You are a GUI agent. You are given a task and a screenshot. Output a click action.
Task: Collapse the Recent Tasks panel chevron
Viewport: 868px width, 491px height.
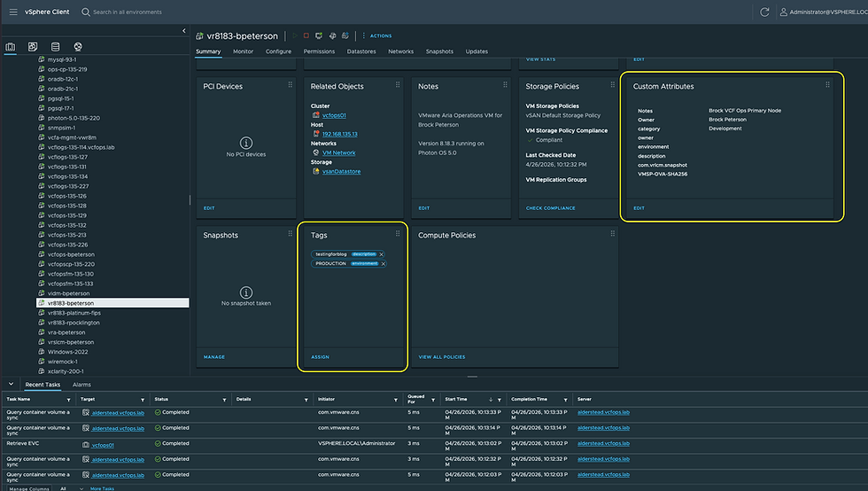pos(11,385)
